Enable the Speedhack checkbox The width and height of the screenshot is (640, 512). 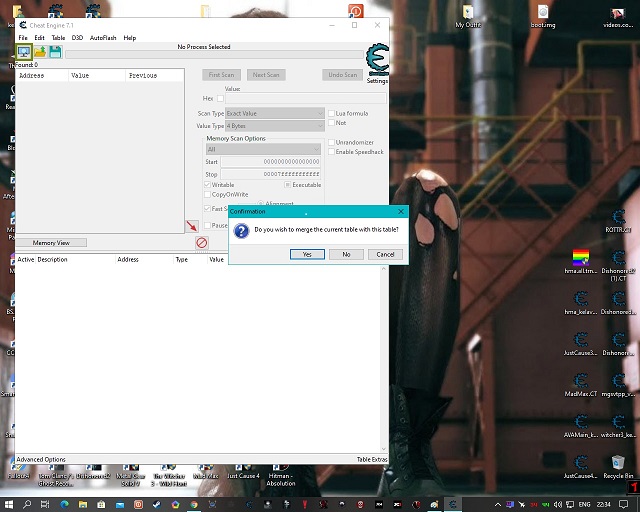pyautogui.click(x=331, y=151)
